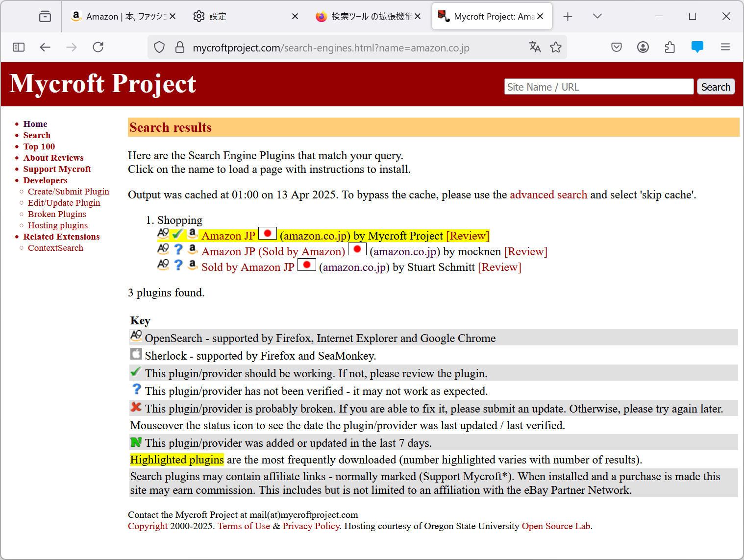Bookmark this page using the star icon
Image resolution: width=744 pixels, height=560 pixels.
(556, 47)
